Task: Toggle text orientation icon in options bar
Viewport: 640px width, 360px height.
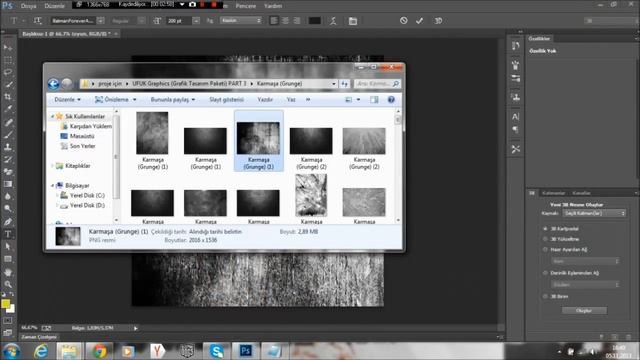Action: (38, 20)
